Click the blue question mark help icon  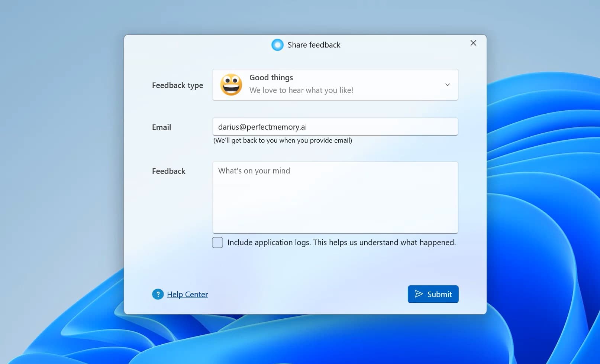coord(158,294)
